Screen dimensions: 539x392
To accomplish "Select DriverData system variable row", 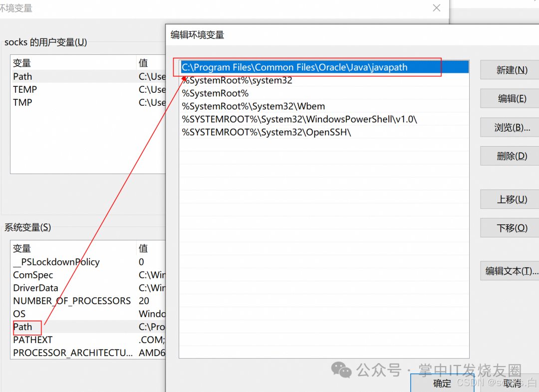I will (x=88, y=288).
